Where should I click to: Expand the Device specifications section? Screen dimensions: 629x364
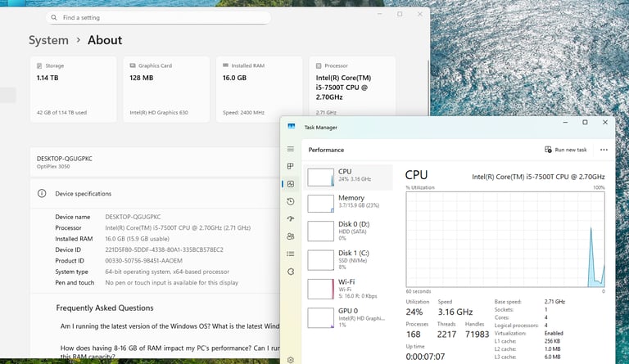[156, 193]
